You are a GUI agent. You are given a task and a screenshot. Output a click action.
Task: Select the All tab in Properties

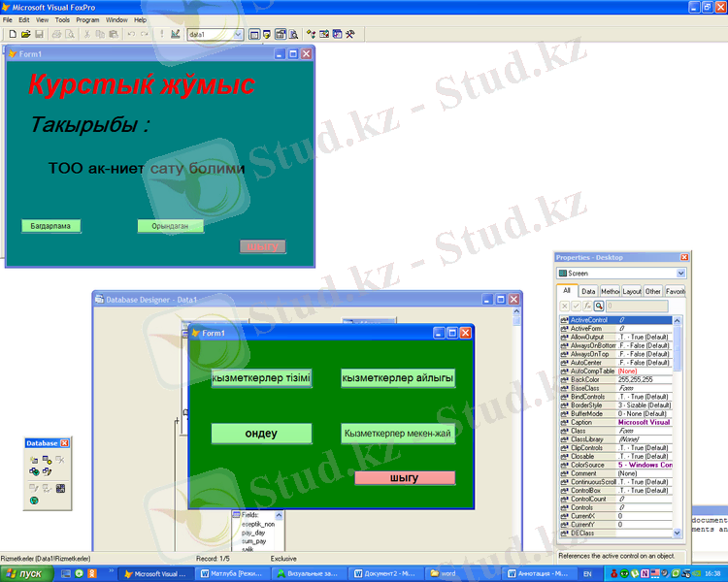567,291
